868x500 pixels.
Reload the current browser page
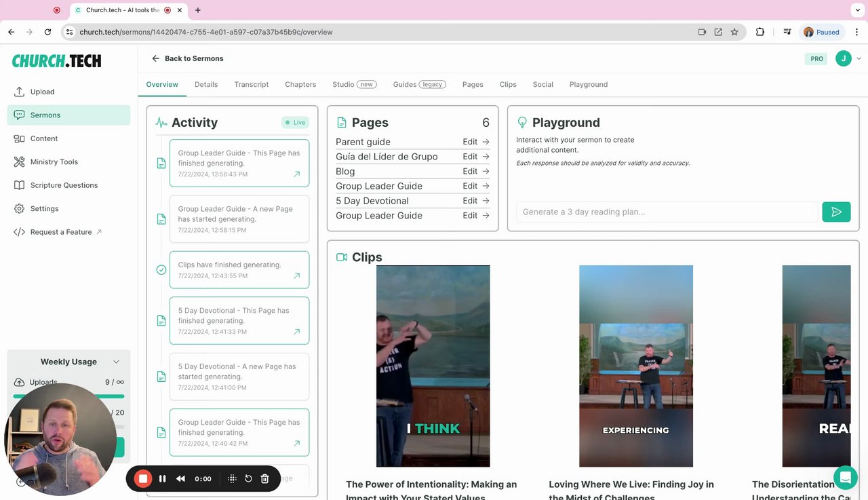[47, 32]
